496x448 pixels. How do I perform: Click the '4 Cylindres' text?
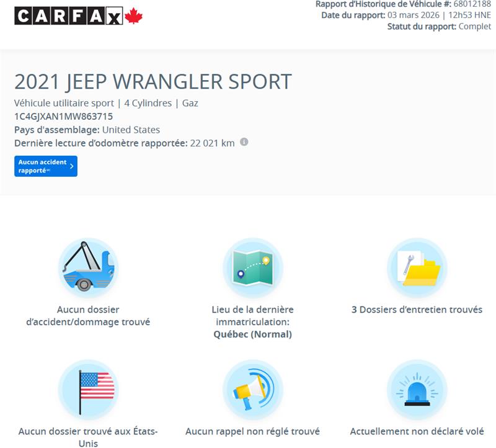(148, 103)
